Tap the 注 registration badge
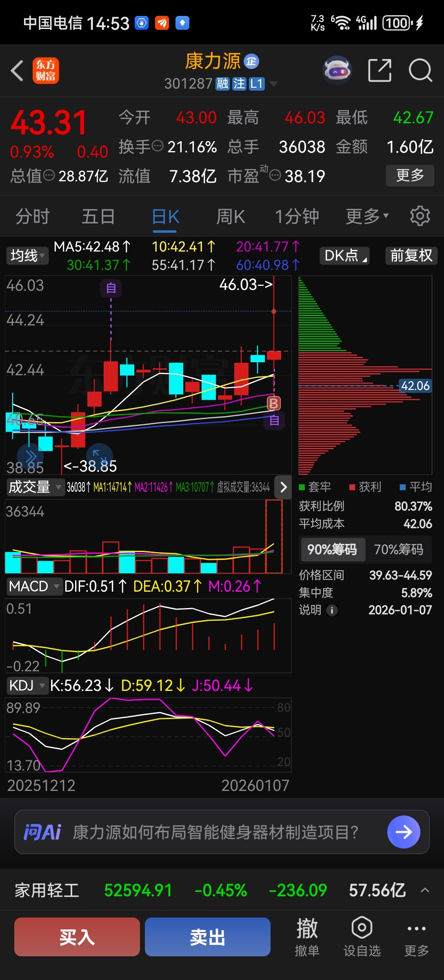The height and width of the screenshot is (980, 444). [x=239, y=84]
